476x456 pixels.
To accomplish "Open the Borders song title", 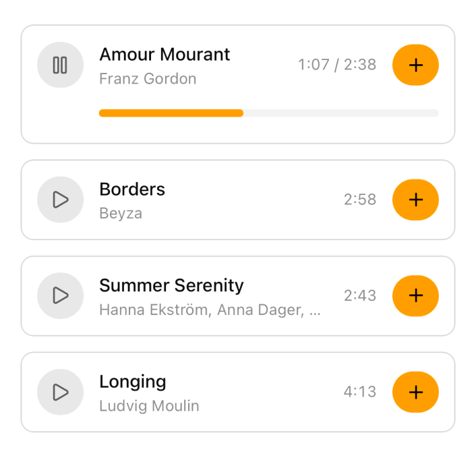I will (x=132, y=190).
